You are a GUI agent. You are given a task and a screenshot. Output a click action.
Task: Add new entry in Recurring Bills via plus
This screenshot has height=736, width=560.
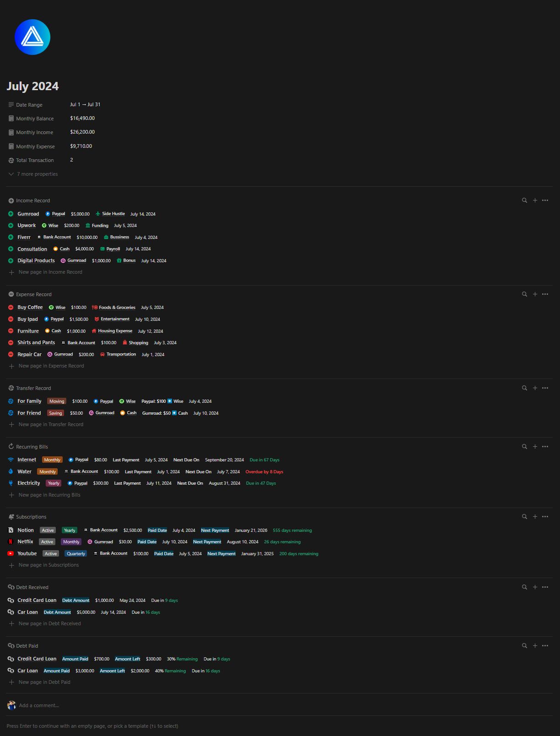[x=535, y=447]
